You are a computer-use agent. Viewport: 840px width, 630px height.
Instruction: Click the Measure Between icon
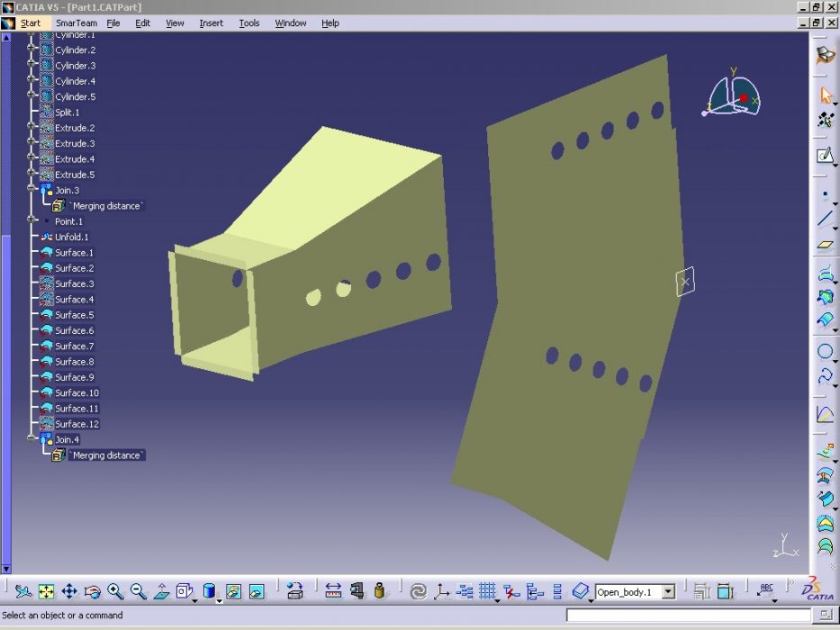[x=333, y=591]
